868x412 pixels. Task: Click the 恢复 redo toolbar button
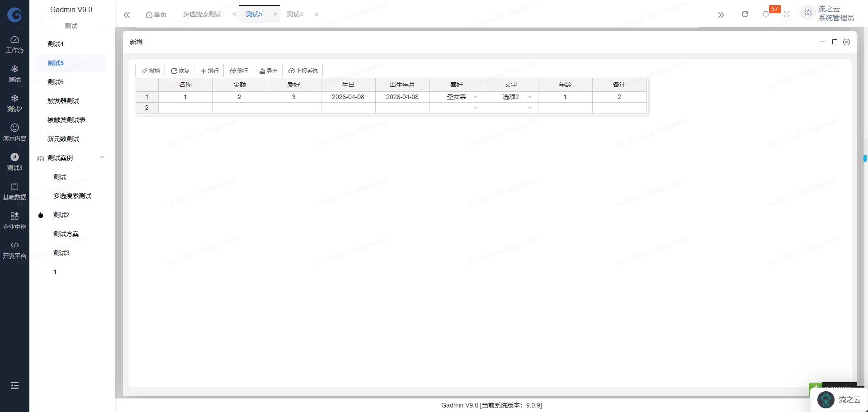tap(180, 71)
